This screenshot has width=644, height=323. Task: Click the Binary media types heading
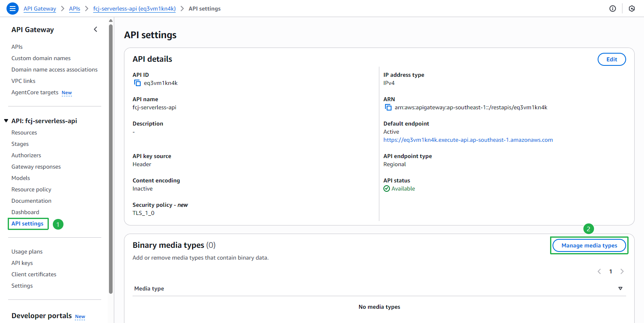(168, 245)
